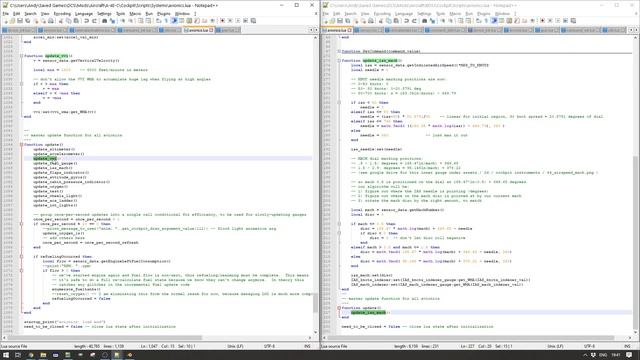Click Open file icon in left Notepad++ window
640x360 pixels.
click(12, 20)
